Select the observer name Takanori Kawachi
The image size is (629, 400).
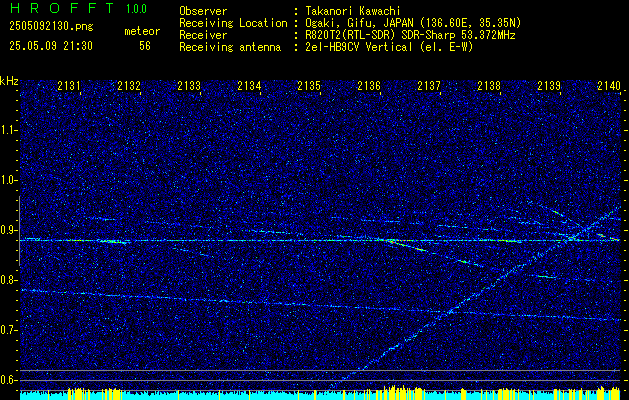click(x=352, y=11)
